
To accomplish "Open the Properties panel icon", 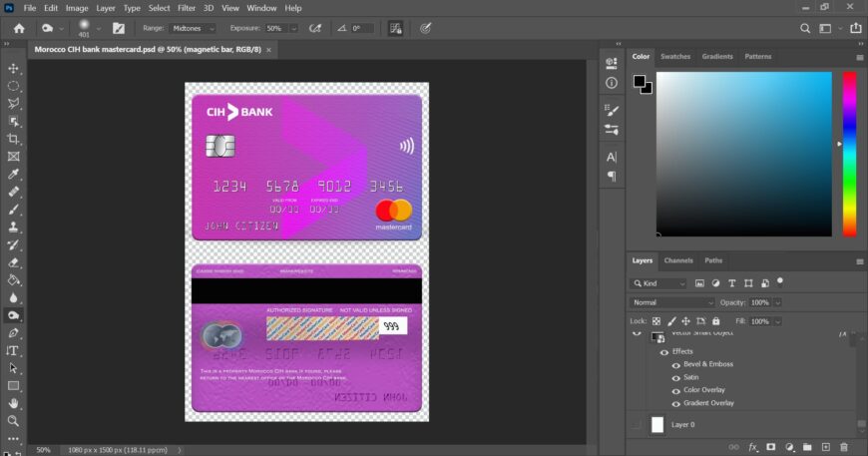I will (x=612, y=64).
